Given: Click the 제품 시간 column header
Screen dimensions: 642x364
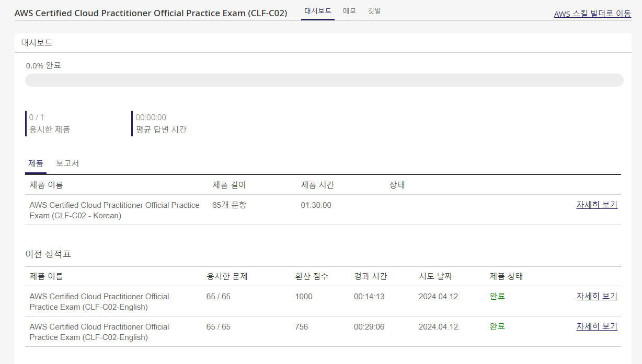Looking at the screenshot, I should pyautogui.click(x=317, y=185).
